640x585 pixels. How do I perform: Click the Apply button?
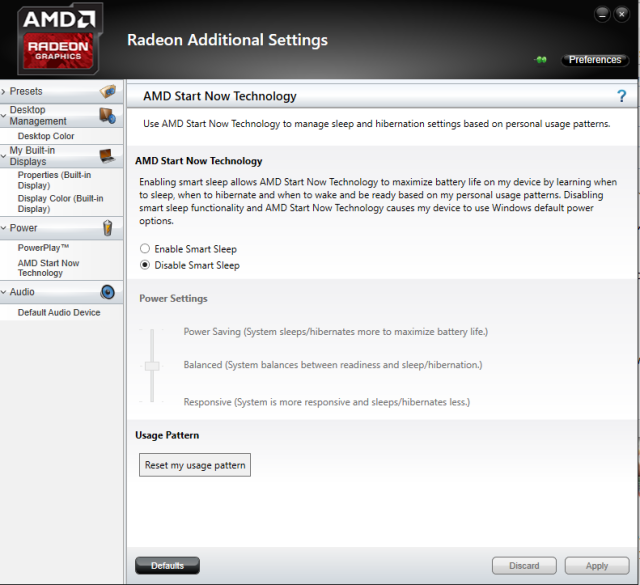[x=597, y=565]
